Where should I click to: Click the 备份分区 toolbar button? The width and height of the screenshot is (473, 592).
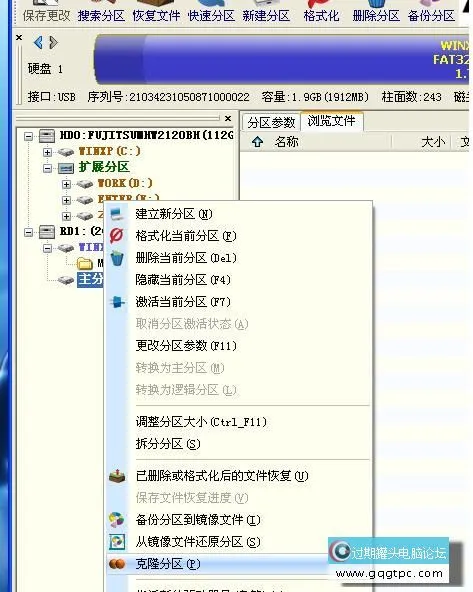click(431, 12)
